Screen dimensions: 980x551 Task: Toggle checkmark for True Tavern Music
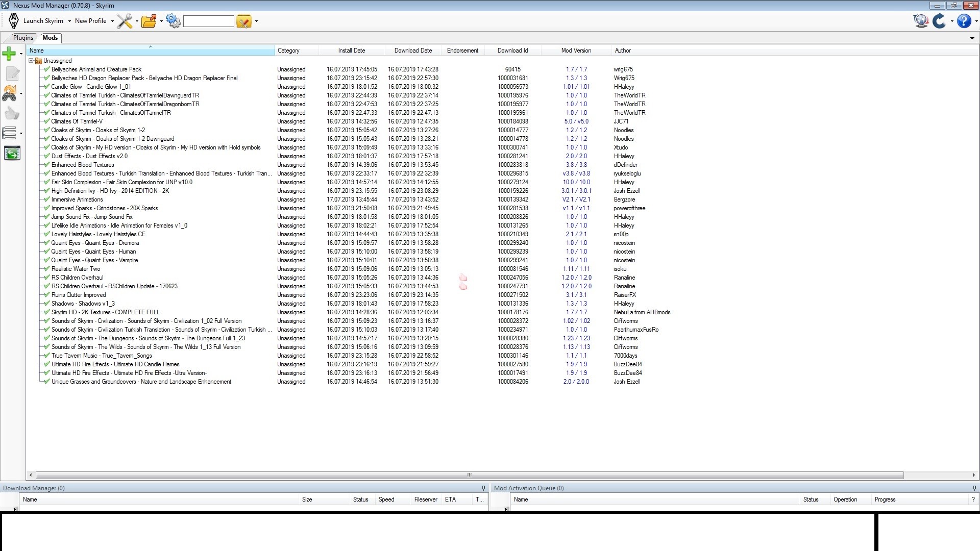[x=46, y=356]
